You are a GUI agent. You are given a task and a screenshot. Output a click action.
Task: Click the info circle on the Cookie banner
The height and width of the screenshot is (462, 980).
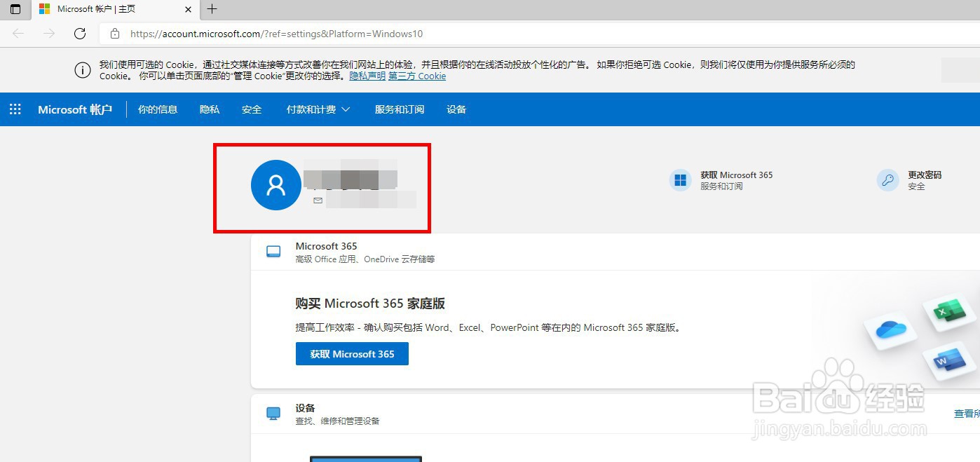82,70
